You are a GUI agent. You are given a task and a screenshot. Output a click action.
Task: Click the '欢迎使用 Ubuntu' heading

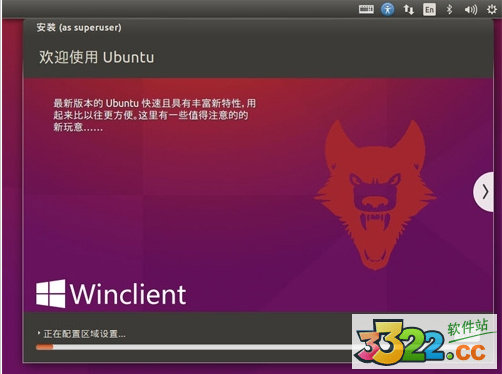[x=96, y=57]
